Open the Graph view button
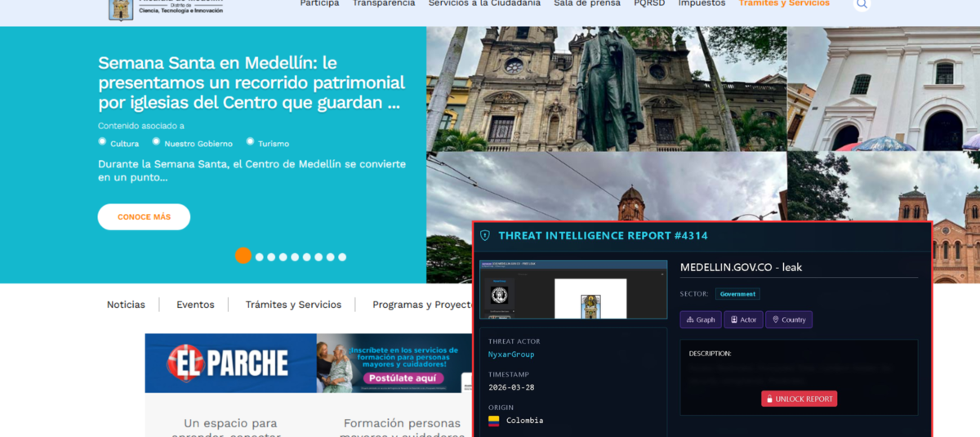980x437 pixels. click(x=701, y=319)
